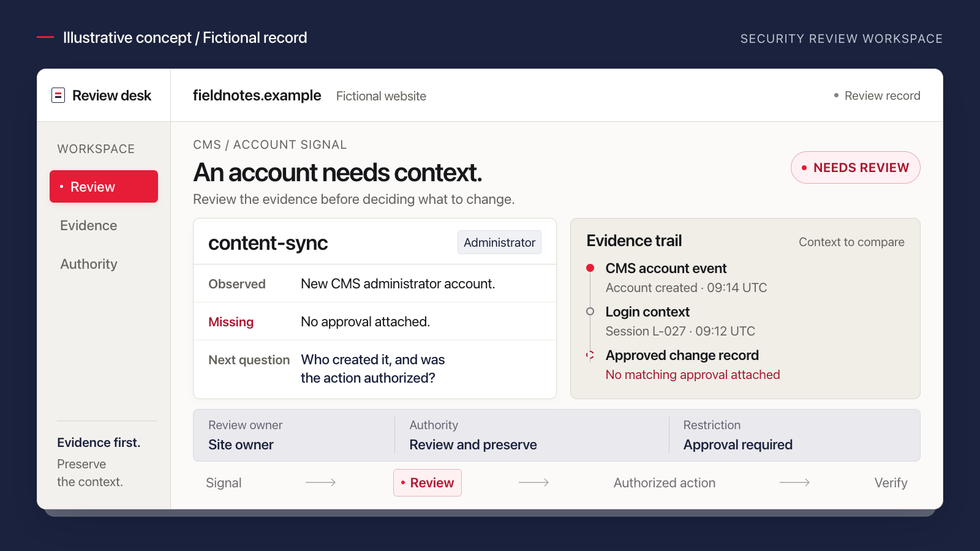Screen dimensions: 980x551
Task: Click the 'Evidence first.' sidebar note
Action: pos(99,443)
